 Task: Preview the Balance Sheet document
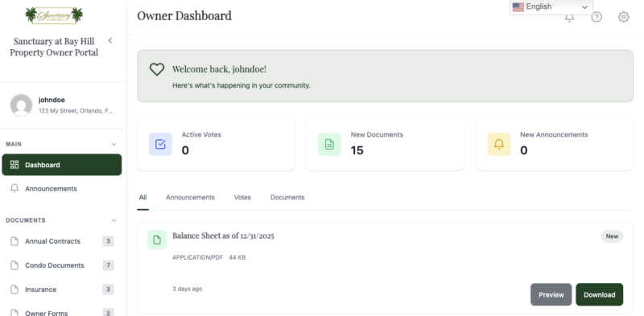click(551, 294)
